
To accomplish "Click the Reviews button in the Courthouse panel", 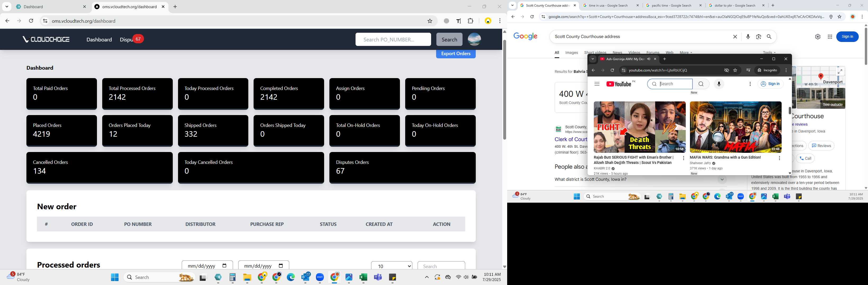I will [821, 146].
